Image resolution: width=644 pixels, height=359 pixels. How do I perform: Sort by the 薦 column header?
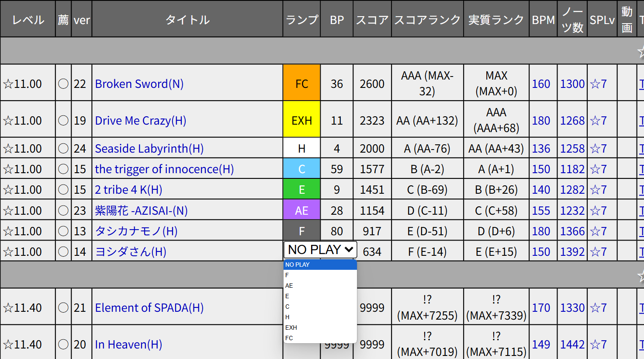coord(63,19)
